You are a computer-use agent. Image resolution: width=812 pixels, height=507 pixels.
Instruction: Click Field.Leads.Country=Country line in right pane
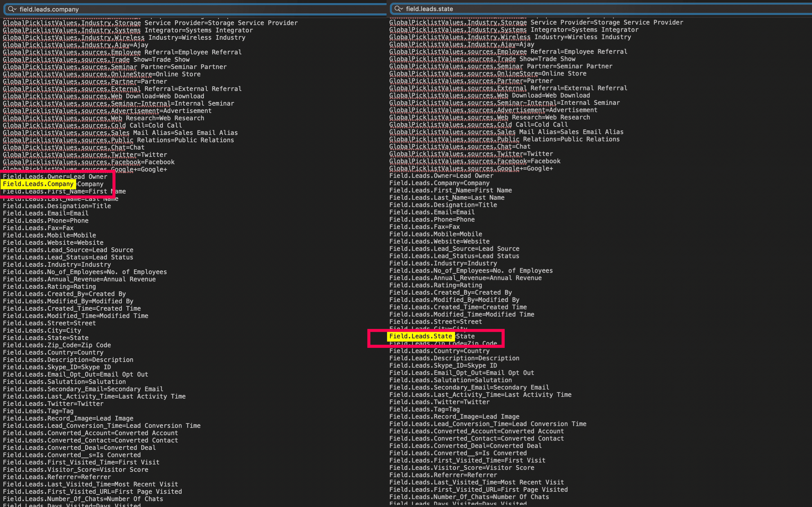click(x=439, y=351)
